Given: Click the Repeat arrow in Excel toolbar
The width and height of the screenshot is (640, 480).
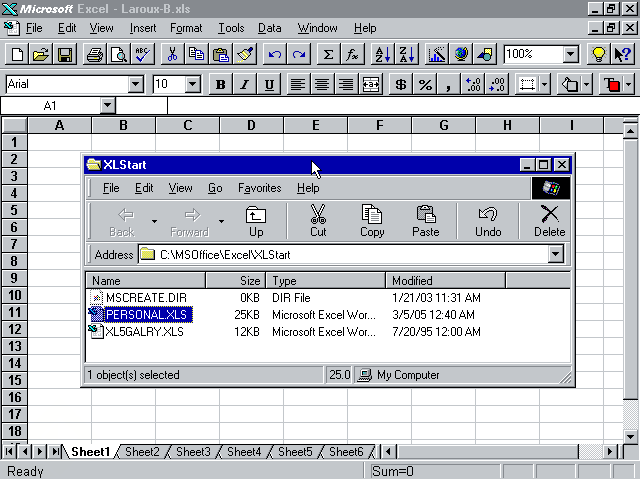Looking at the screenshot, I should 299,54.
